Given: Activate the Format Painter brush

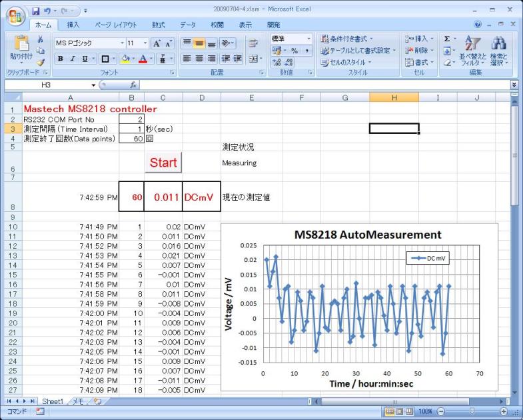Looking at the screenshot, I should (x=41, y=62).
